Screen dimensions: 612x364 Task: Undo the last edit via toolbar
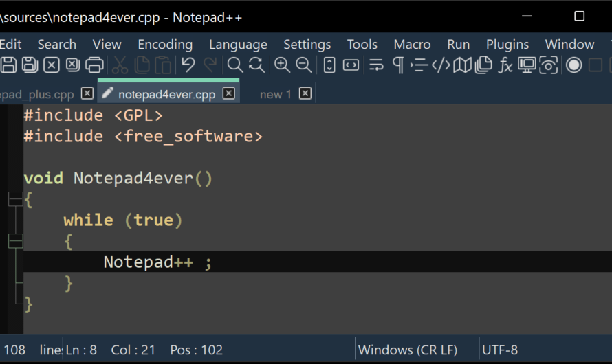coord(188,65)
